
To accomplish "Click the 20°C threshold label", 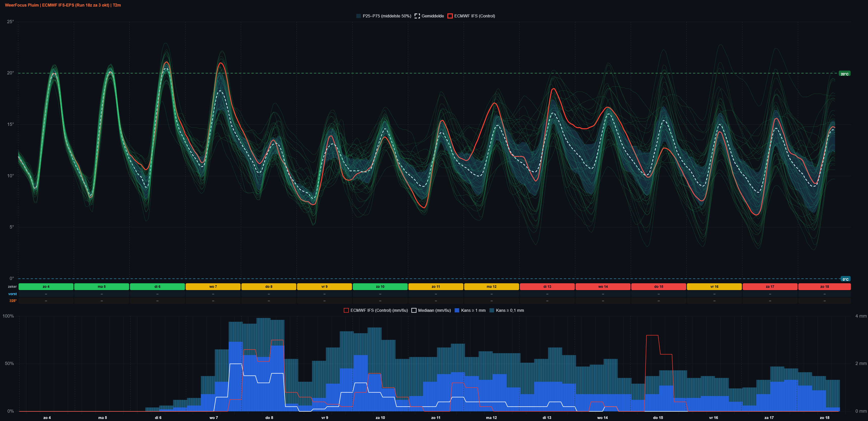I will (845, 74).
